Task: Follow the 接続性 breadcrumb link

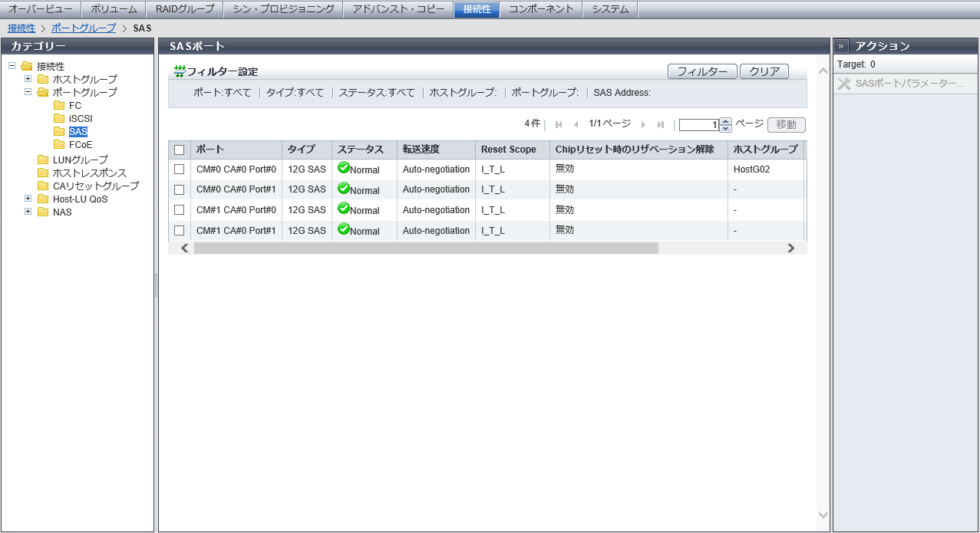Action: pyautogui.click(x=21, y=28)
